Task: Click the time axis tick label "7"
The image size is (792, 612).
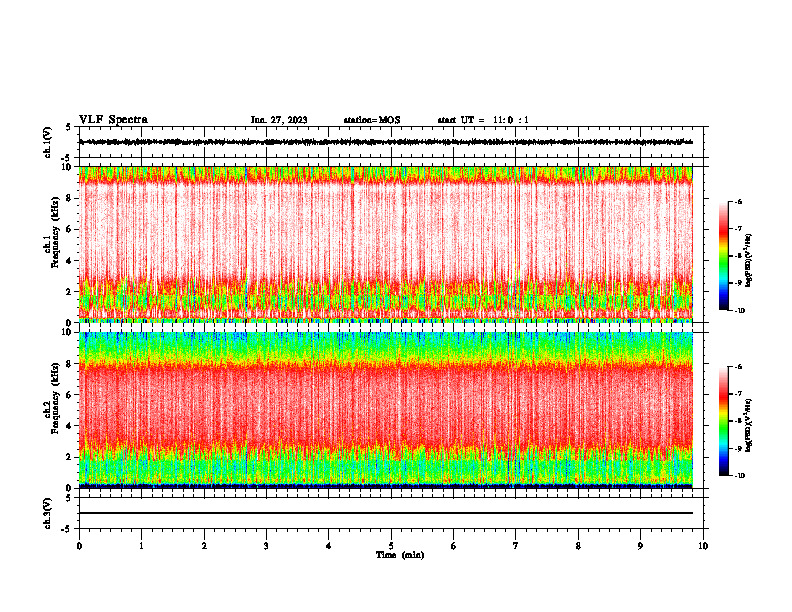Action: pos(516,546)
